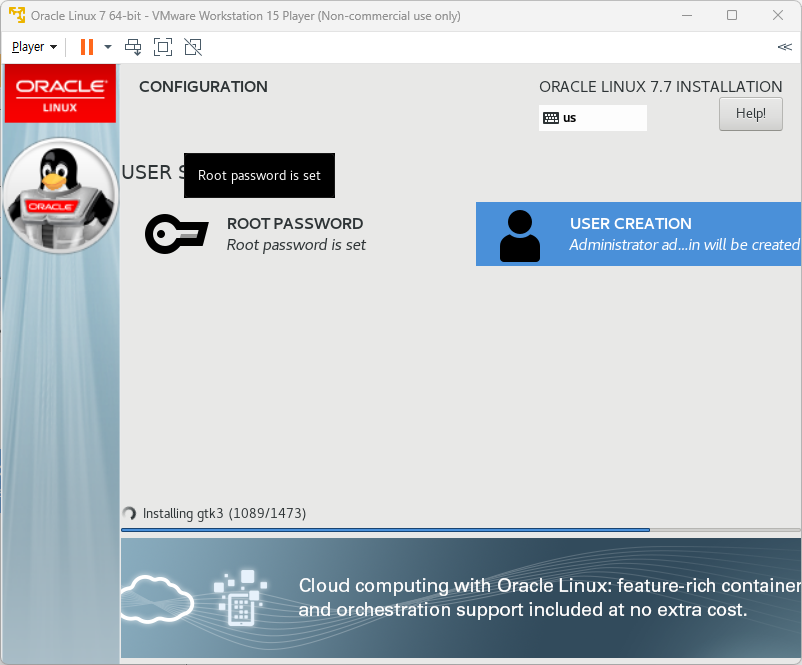Screen dimensions: 802x665
Task: Close the VMware Player window
Action: tap(777, 15)
